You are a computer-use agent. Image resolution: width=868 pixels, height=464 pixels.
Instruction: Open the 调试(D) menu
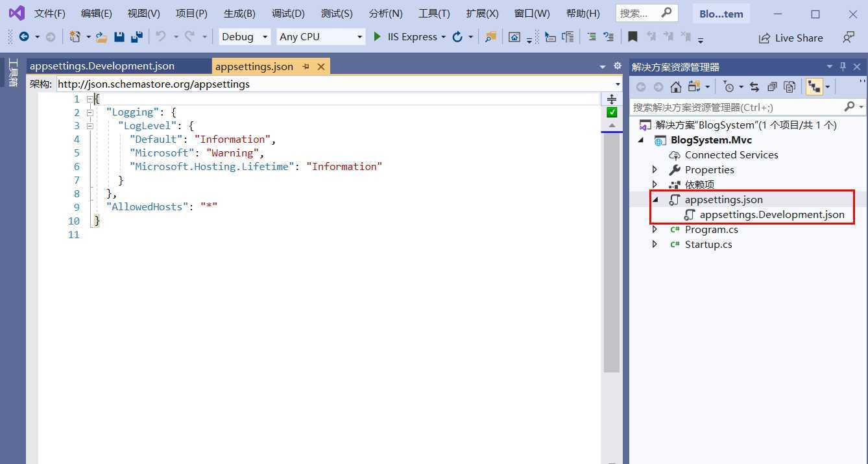[288, 13]
